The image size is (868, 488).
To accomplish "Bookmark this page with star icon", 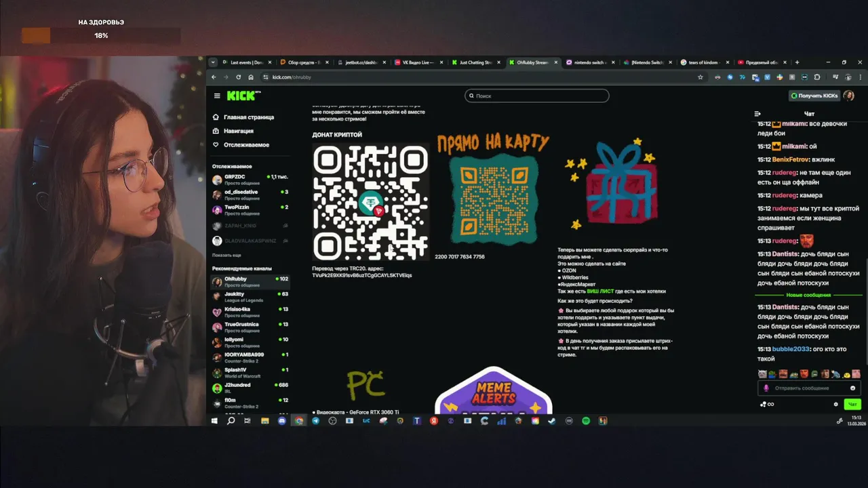I will coord(701,77).
